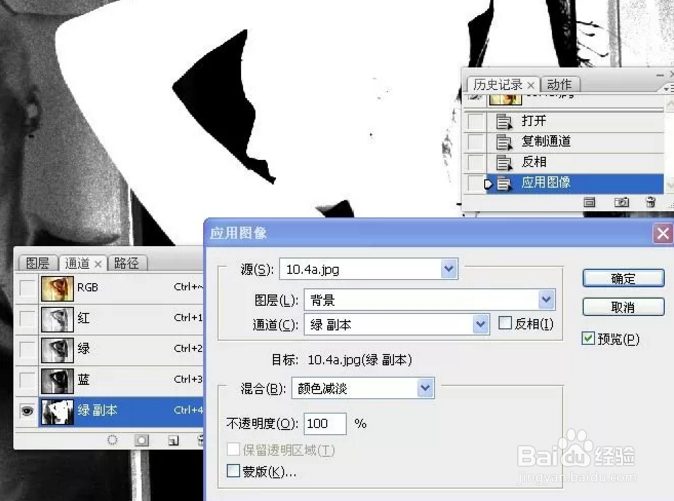Uncheck the 预览(P) checkbox
This screenshot has height=501, width=674.
point(588,339)
